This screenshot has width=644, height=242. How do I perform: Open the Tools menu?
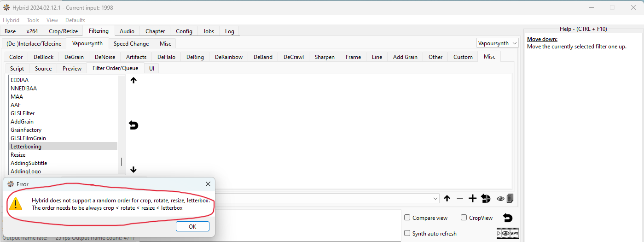(x=33, y=20)
